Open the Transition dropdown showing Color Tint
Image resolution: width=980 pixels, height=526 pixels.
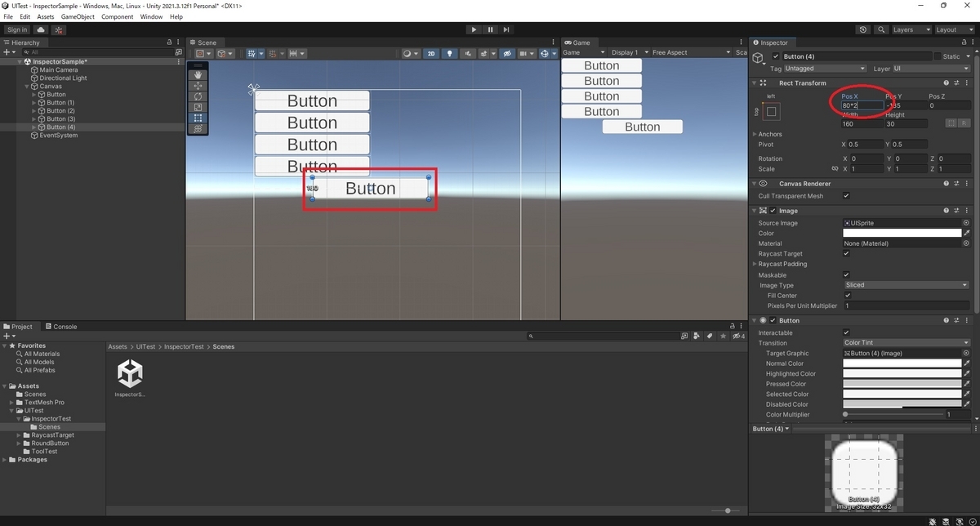(905, 342)
